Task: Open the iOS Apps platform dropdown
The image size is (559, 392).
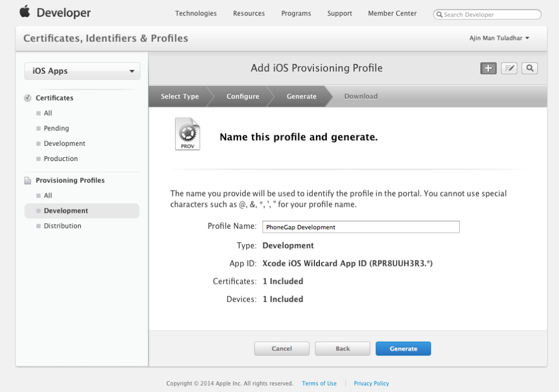Action: tap(82, 71)
